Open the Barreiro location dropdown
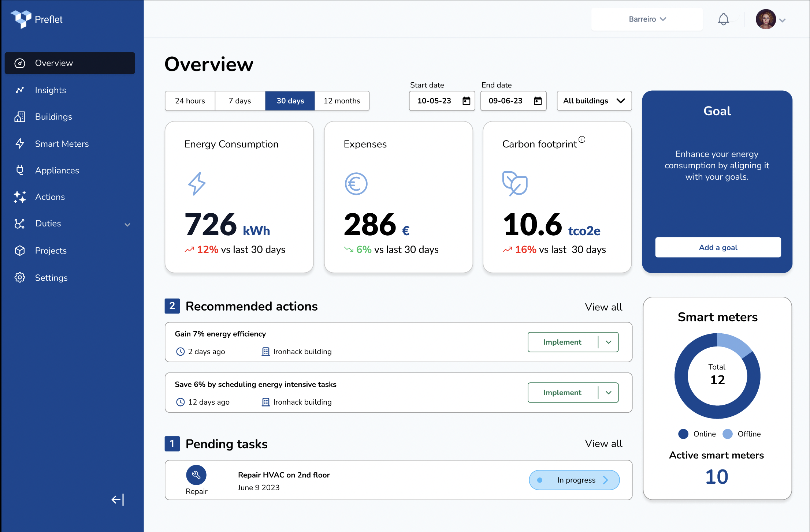The image size is (810, 532). coord(647,19)
